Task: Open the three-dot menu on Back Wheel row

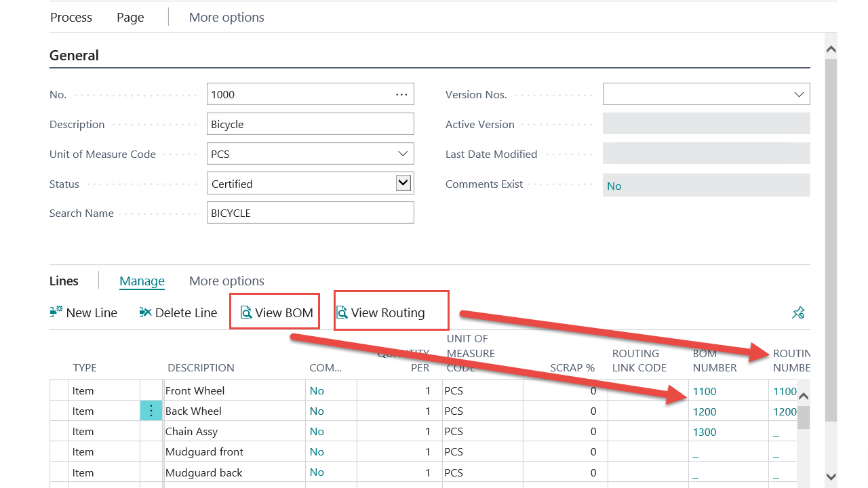Action: [151, 411]
